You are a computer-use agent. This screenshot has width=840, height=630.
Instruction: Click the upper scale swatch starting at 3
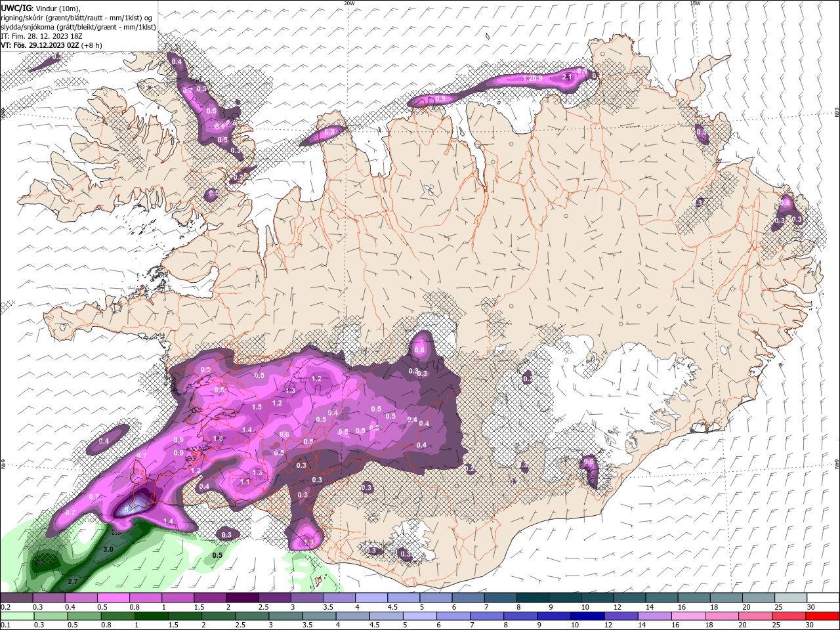[x=307, y=597]
